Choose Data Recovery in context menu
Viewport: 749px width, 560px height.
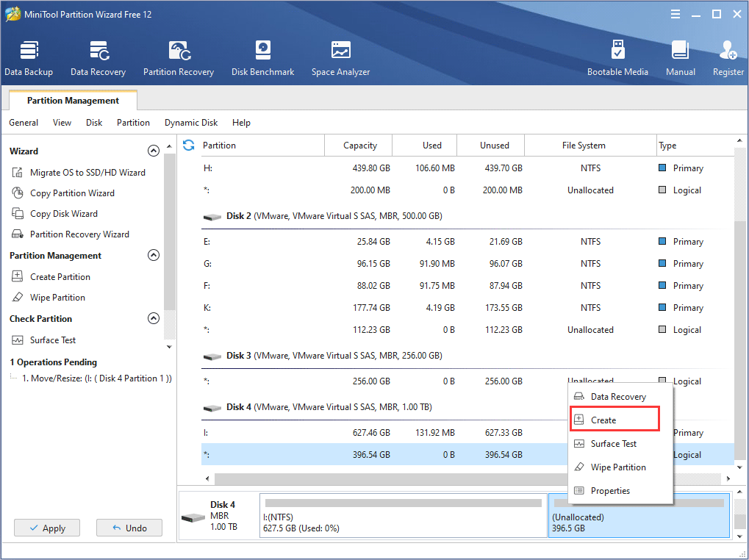point(620,397)
